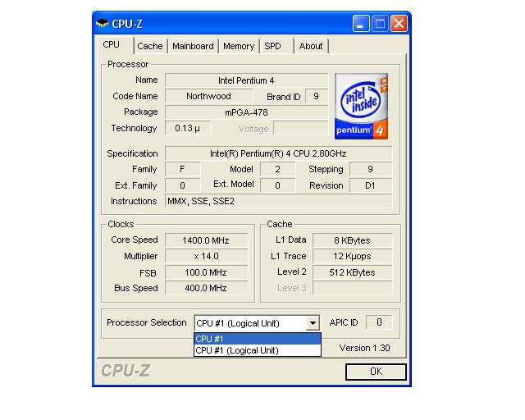Viewport: 525px width, 420px height.
Task: Click the Ext. Model value field
Action: pos(277,185)
